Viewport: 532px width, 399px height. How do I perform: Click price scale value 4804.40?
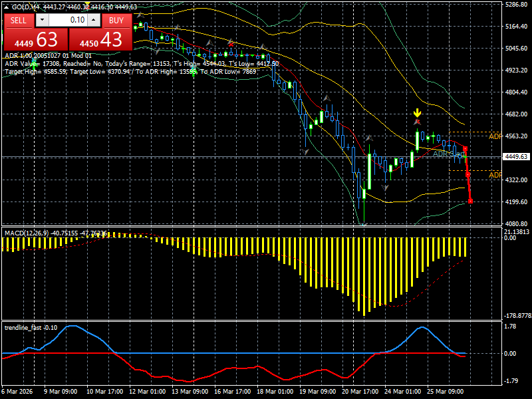pos(517,92)
